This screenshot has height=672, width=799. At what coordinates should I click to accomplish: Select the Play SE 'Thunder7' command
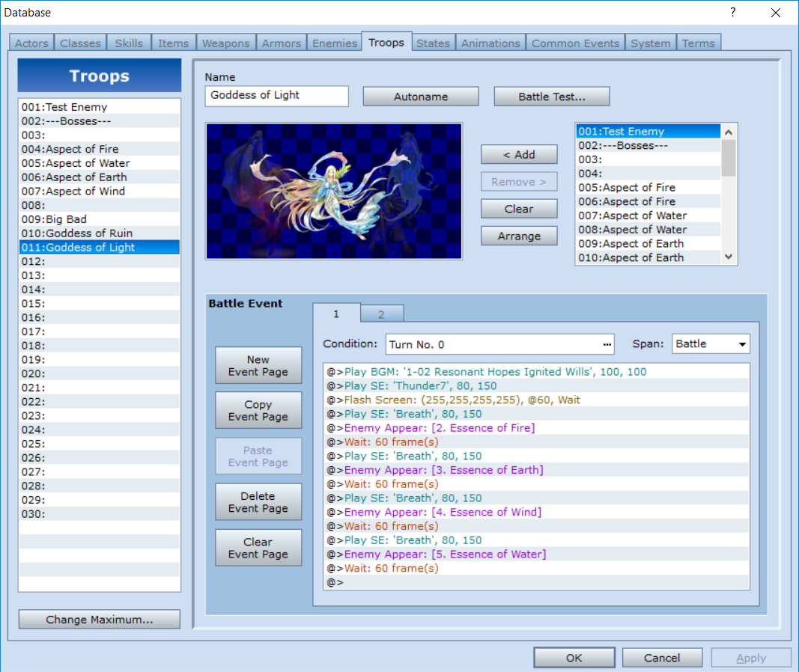[537, 386]
